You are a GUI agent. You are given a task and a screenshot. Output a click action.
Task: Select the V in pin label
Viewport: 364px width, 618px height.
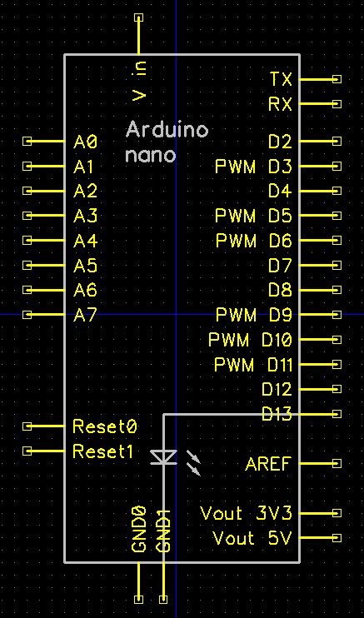click(x=139, y=81)
